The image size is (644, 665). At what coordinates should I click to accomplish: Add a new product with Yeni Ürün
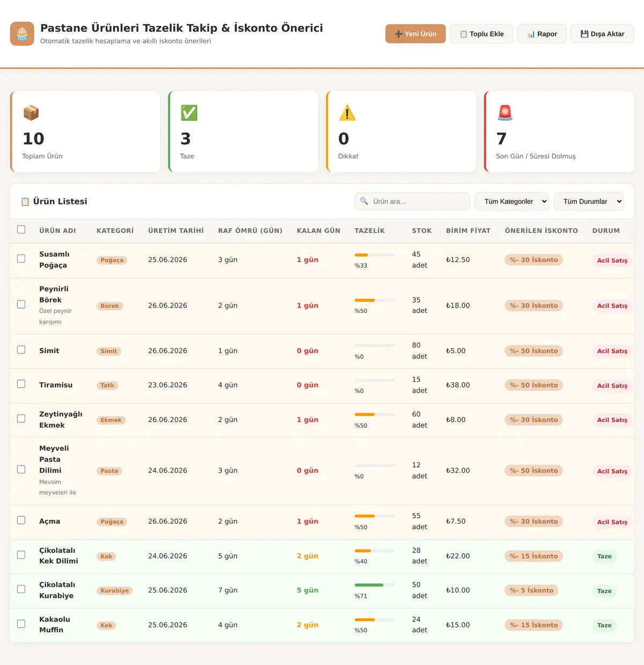[x=415, y=34]
